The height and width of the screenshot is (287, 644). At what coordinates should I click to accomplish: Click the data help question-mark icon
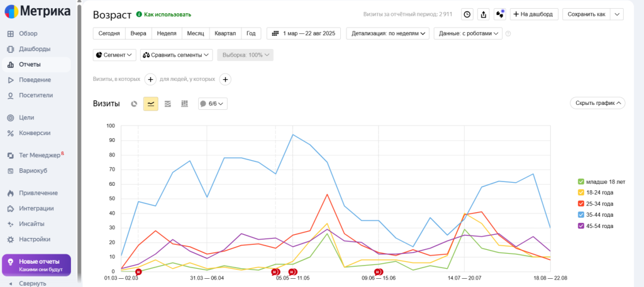coord(508,34)
